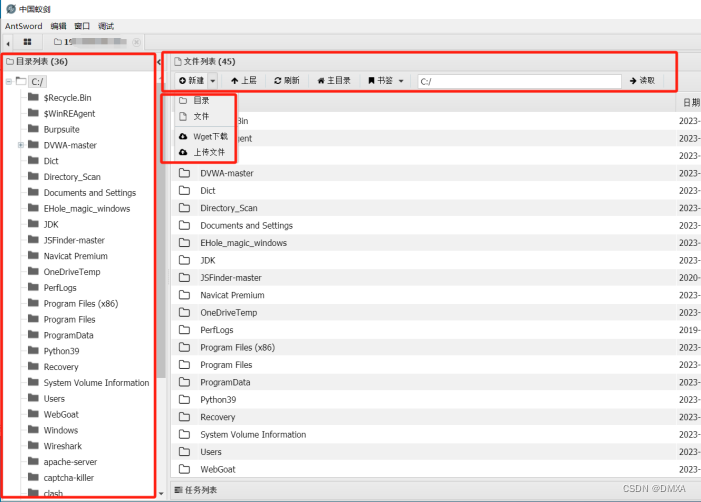Click the 目录列表 (36) panel header
Image resolution: width=701 pixels, height=502 pixels.
pos(79,62)
